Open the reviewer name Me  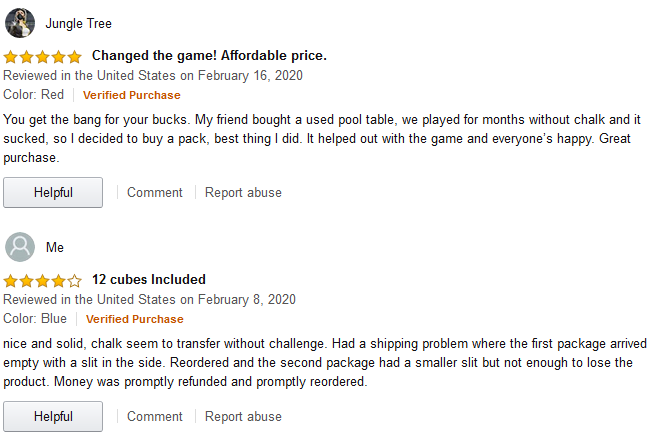[55, 247]
